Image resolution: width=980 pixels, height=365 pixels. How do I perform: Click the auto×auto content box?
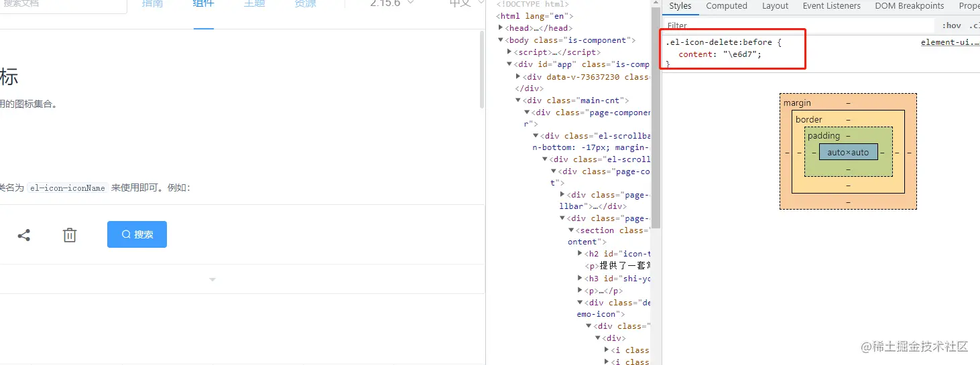848,152
